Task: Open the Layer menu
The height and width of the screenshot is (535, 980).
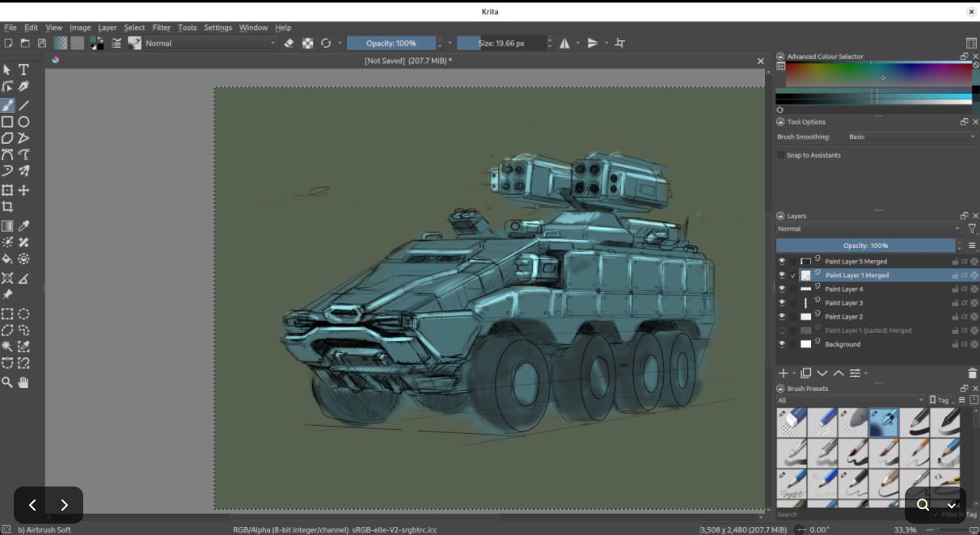Action: [x=107, y=27]
